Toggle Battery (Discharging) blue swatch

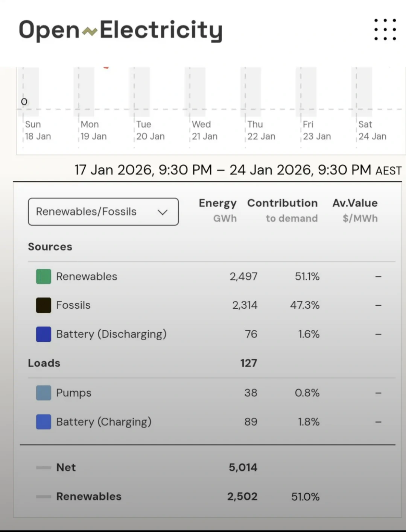(x=44, y=334)
